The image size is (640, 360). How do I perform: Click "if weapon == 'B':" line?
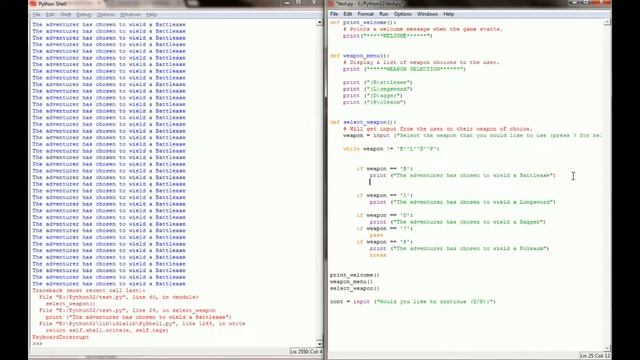pyautogui.click(x=384, y=169)
